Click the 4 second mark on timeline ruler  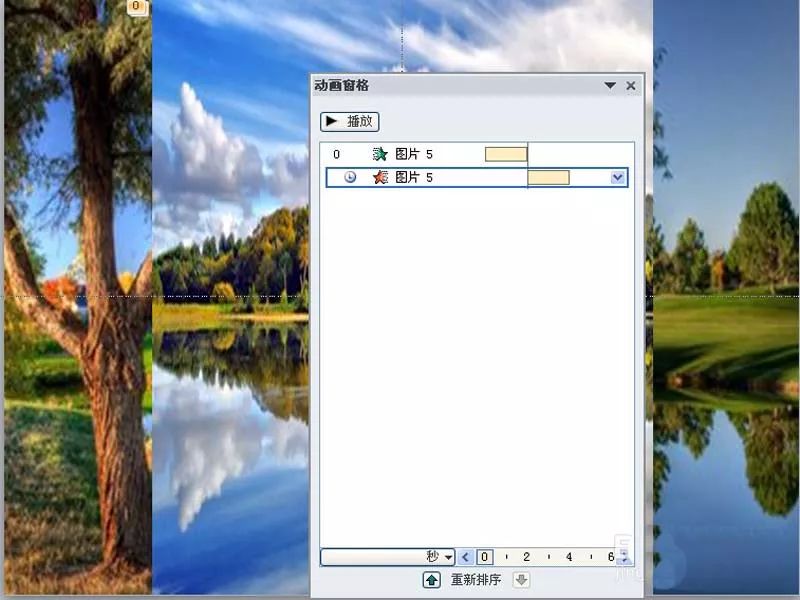[x=568, y=557]
